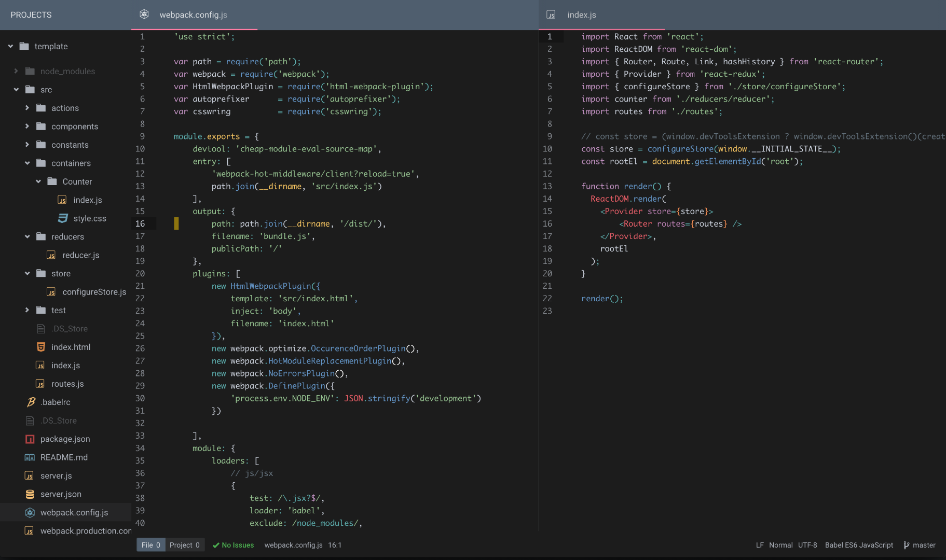Click the webpack icon beside webpack.config.js in tree
This screenshot has width=946, height=560.
click(x=30, y=512)
